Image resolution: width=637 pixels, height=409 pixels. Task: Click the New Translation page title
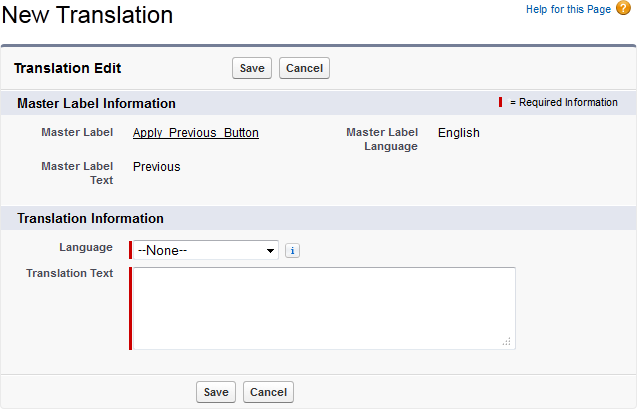[x=87, y=15]
